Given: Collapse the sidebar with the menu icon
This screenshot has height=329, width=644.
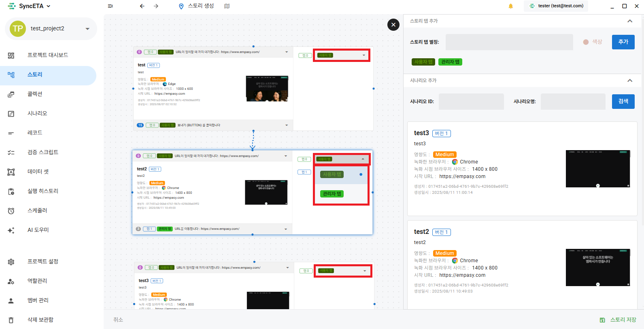Looking at the screenshot, I should coord(110,6).
